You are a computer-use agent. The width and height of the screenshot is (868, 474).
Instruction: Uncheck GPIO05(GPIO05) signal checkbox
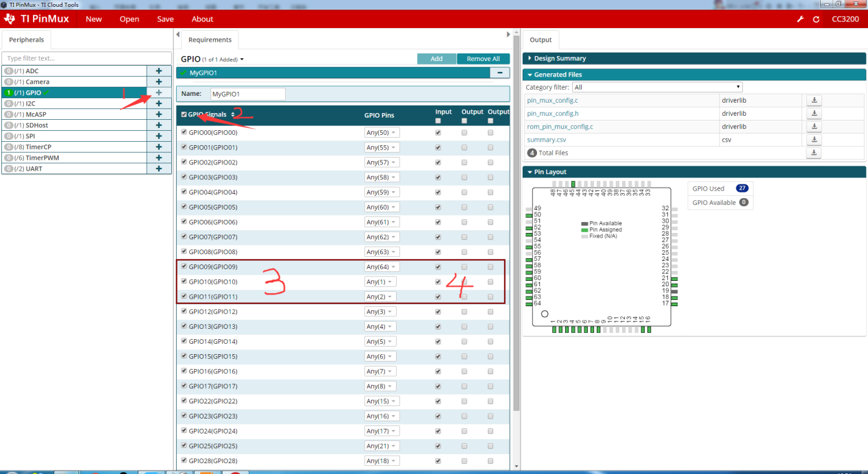click(184, 207)
